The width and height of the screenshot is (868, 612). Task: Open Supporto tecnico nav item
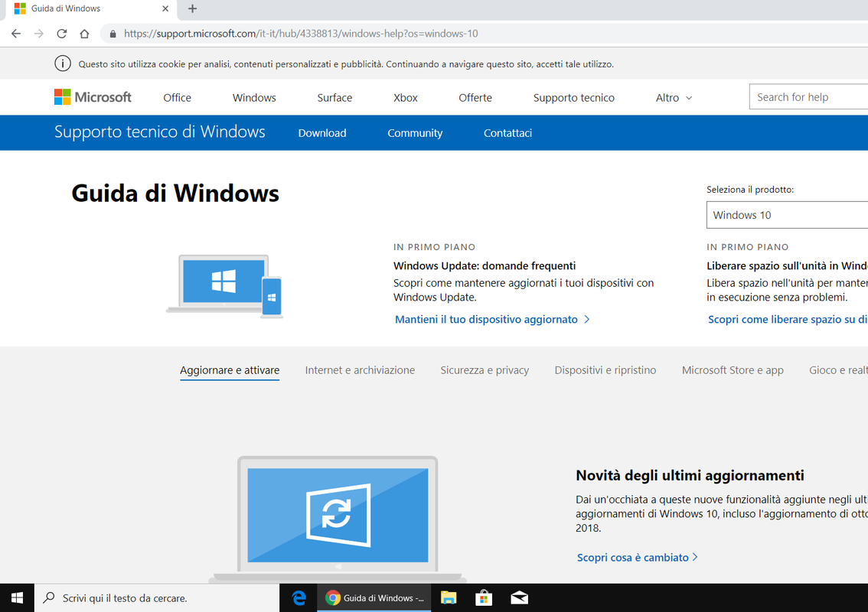[573, 97]
